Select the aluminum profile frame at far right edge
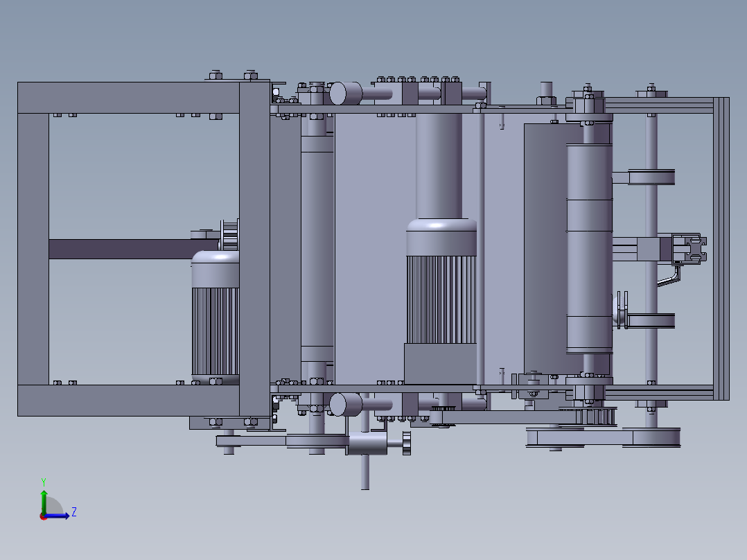Viewport: 747px width, 560px height. 721,248
